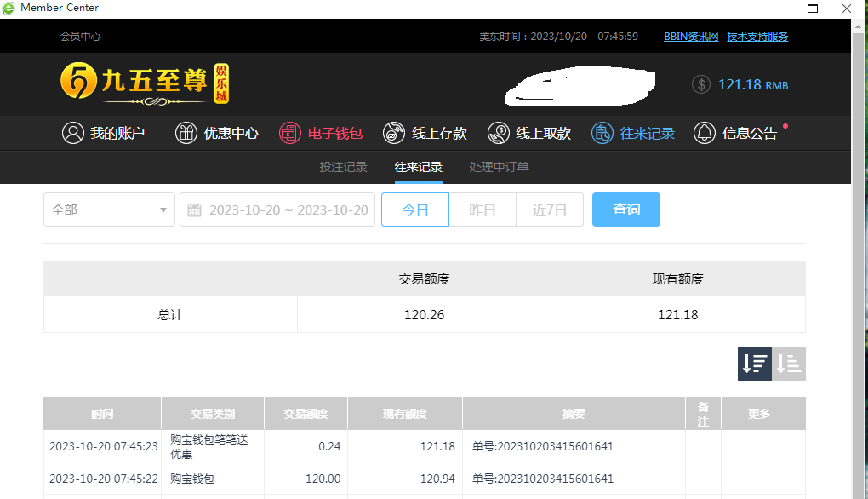Screen dimensions: 868x499
Task: Sort records in descending order
Action: tap(754, 364)
